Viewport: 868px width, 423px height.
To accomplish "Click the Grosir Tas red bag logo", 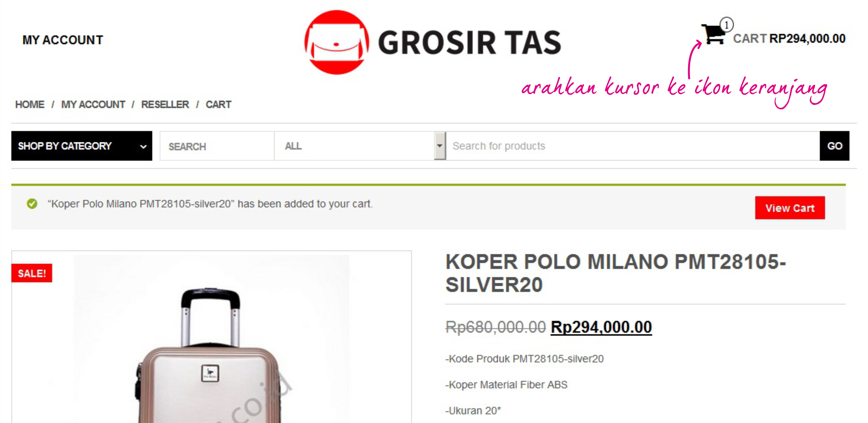I will coord(337,42).
